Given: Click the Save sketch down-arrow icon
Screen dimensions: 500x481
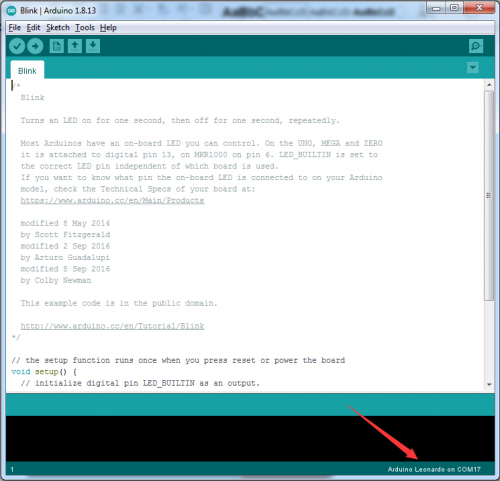Looking at the screenshot, I should click(93, 46).
